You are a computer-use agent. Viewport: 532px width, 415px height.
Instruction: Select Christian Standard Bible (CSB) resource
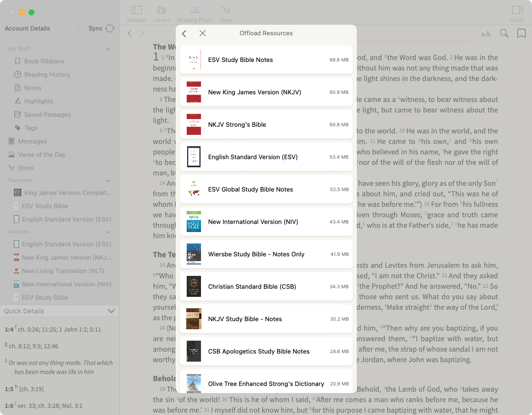click(x=266, y=286)
